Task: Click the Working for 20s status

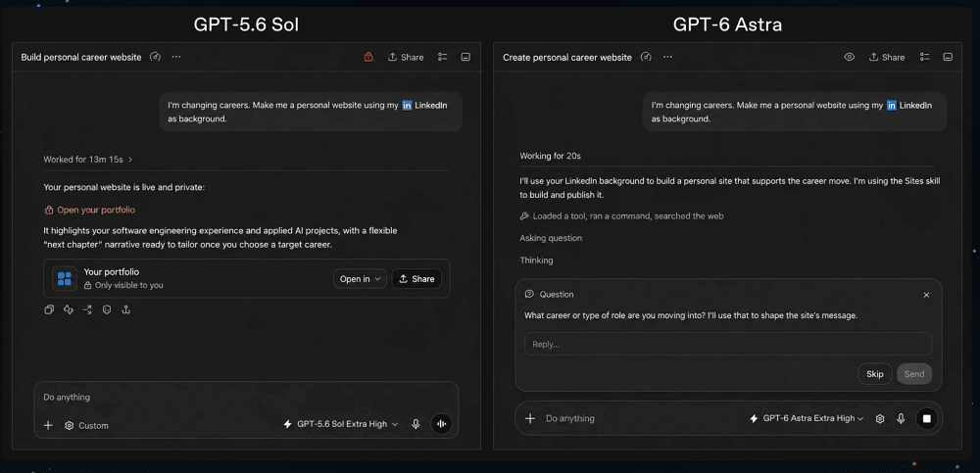Action: [x=551, y=156]
